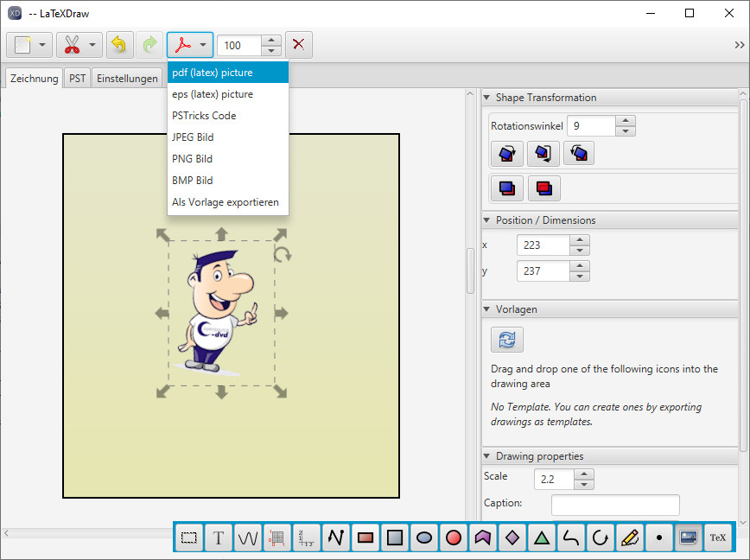Switch to the Einstellungen tab
Screen dimensions: 750x560
[x=127, y=78]
